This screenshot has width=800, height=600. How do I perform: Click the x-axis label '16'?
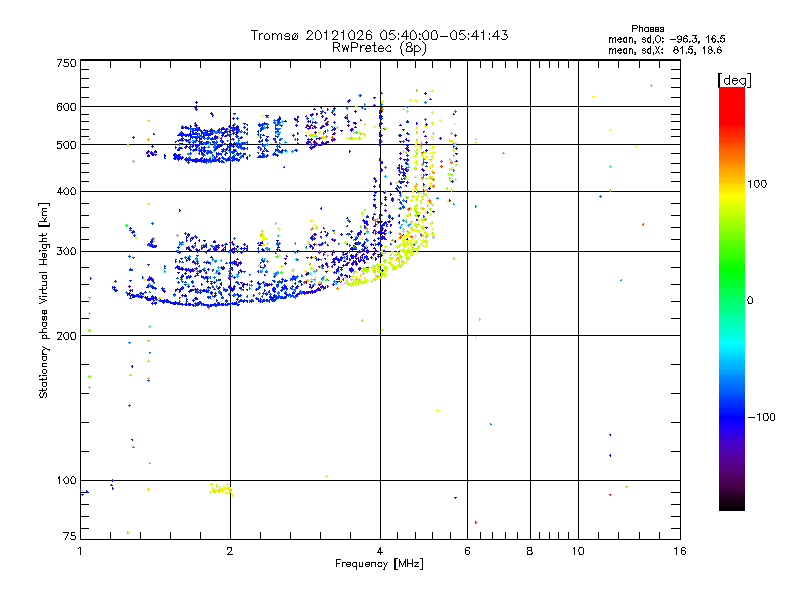click(680, 551)
